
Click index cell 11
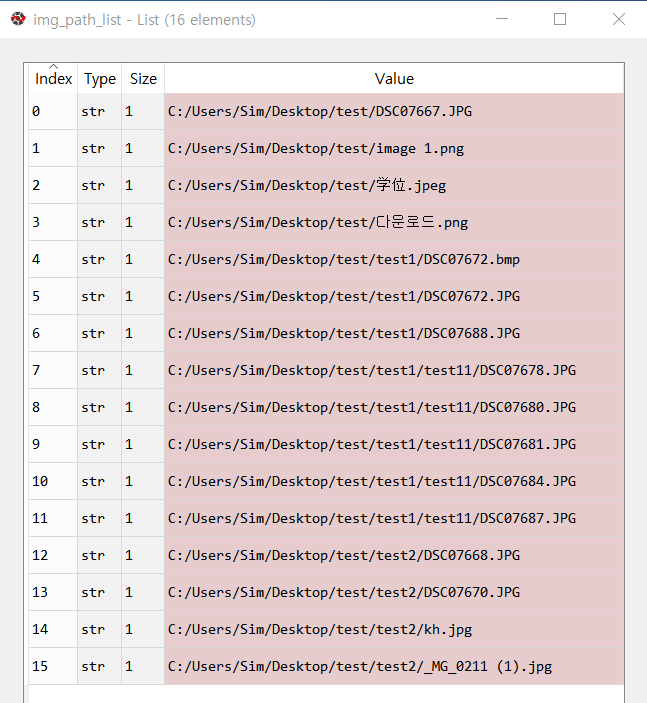(53, 518)
